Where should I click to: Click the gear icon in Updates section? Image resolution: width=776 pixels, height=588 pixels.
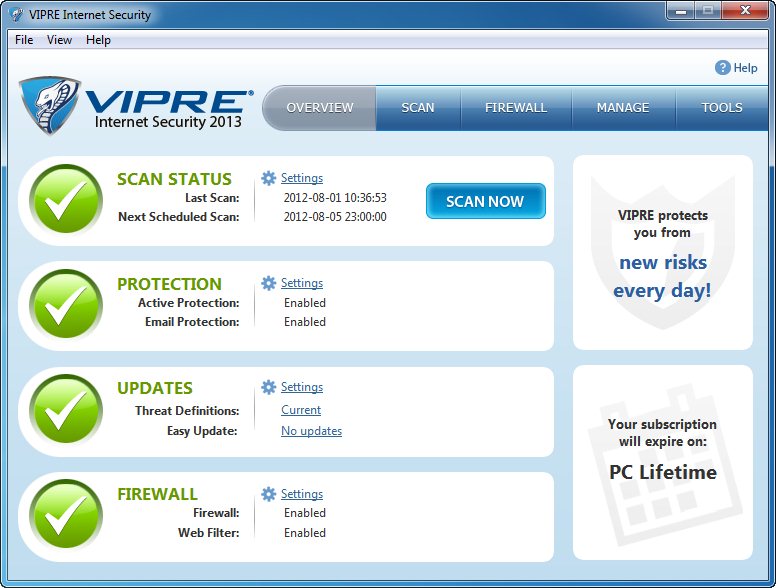268,387
